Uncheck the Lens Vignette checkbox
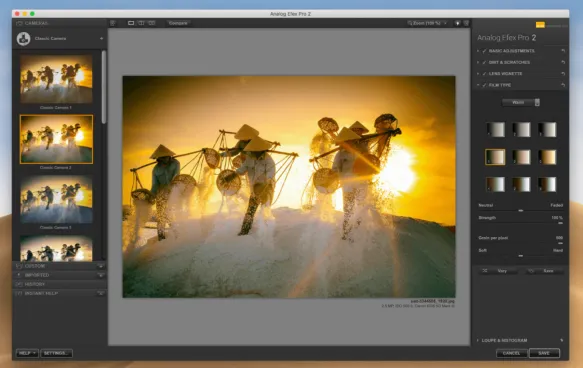Viewport: 583px width, 368px height. 484,74
